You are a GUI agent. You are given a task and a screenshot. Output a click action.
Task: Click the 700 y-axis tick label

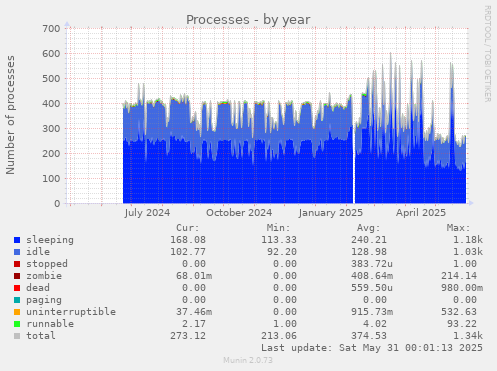click(x=51, y=29)
